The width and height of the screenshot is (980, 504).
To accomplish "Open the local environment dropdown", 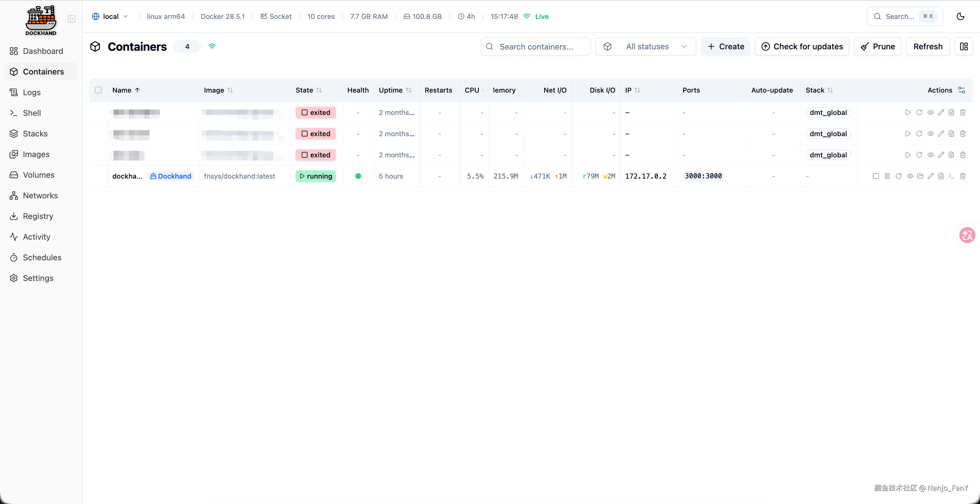I will [x=110, y=16].
